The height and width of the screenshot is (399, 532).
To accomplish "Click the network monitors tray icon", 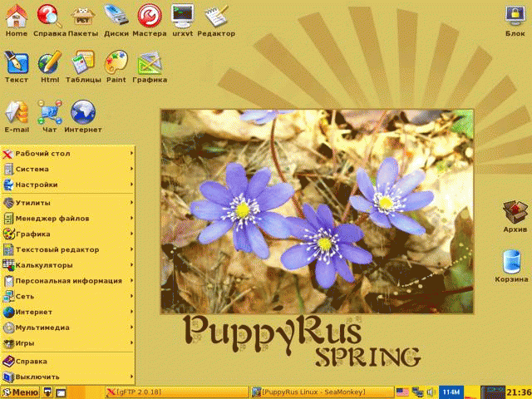I will [x=417, y=392].
